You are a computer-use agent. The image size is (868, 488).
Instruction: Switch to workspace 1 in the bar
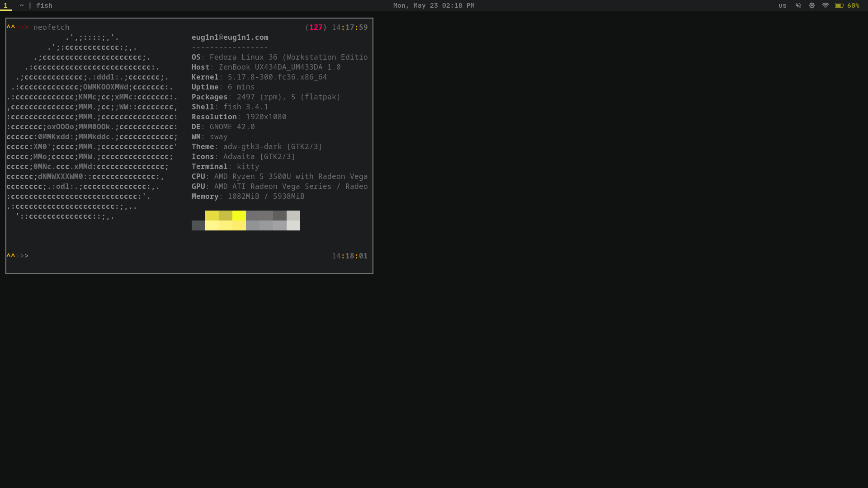[5, 5]
